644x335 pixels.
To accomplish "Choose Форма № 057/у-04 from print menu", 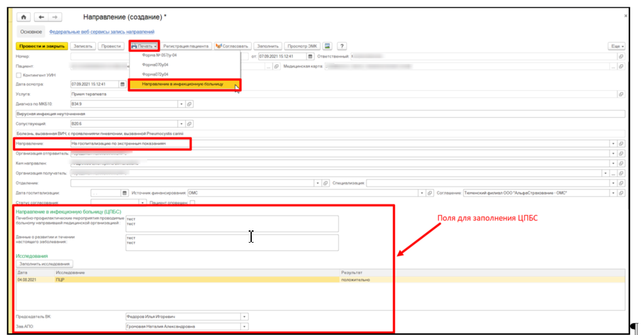I will (x=159, y=55).
